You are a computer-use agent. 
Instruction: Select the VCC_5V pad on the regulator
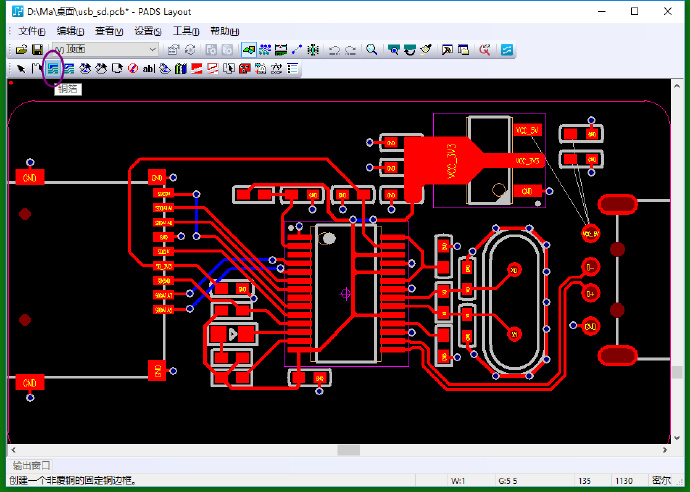[527, 131]
